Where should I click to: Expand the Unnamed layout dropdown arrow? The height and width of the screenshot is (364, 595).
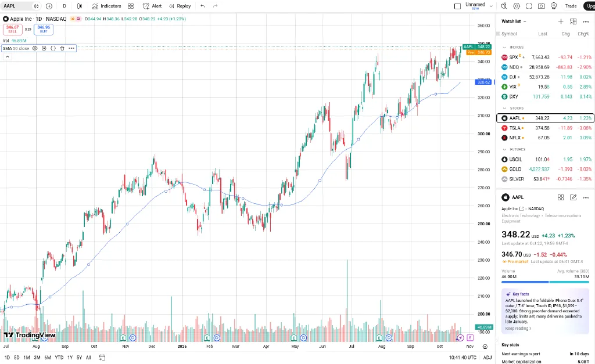point(491,6)
